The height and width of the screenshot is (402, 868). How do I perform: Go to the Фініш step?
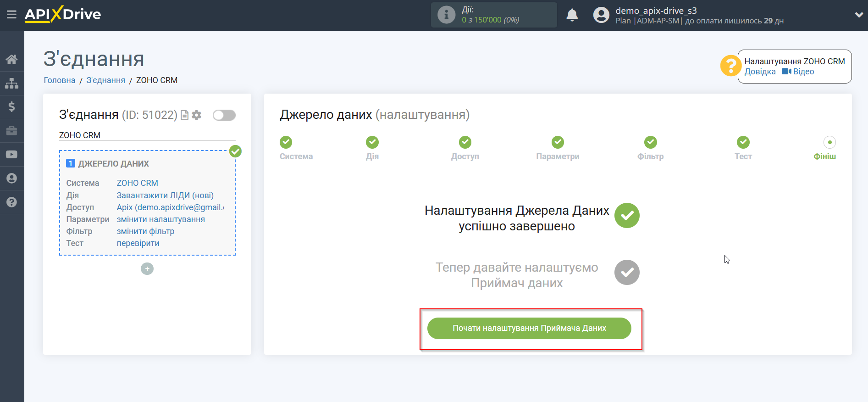coord(829,142)
